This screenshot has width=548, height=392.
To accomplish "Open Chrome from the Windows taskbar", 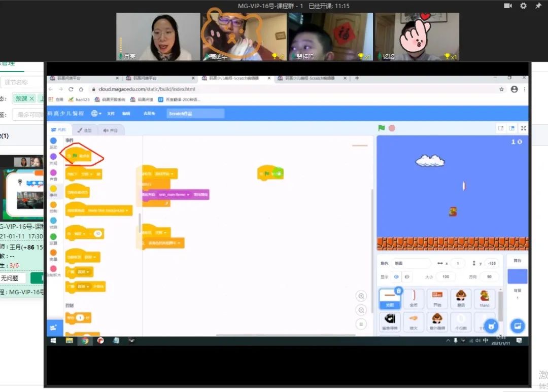I will click(85, 341).
